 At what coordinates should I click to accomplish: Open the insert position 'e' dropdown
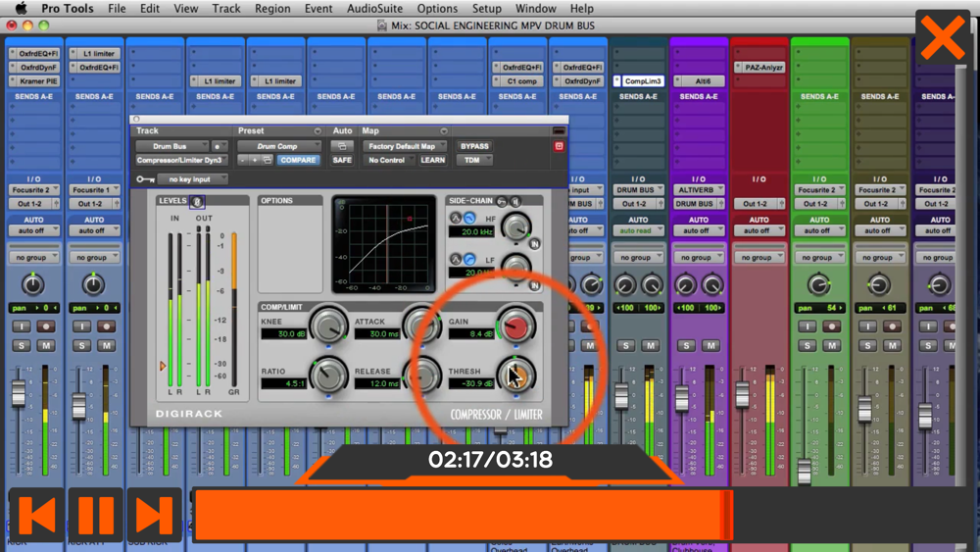[219, 146]
